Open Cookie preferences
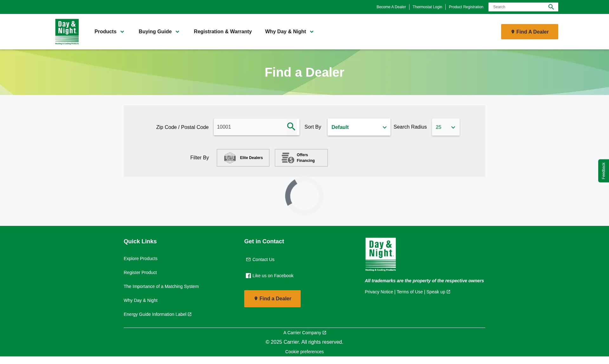 point(304,352)
